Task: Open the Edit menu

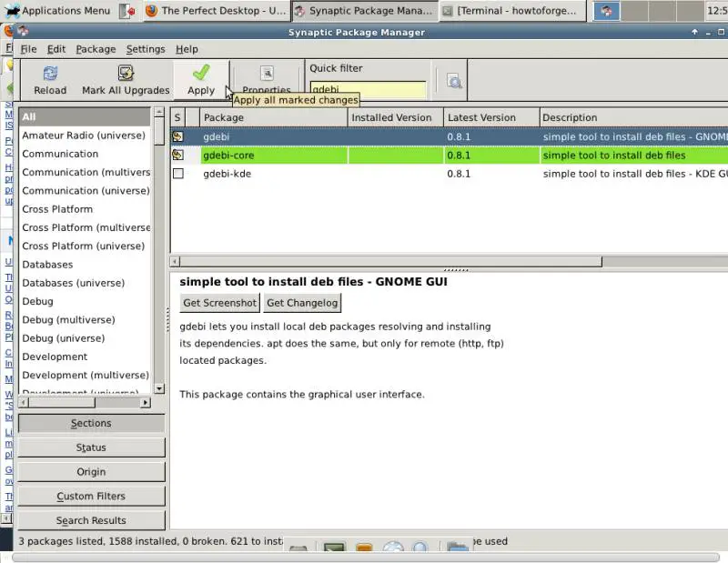Action: click(56, 49)
